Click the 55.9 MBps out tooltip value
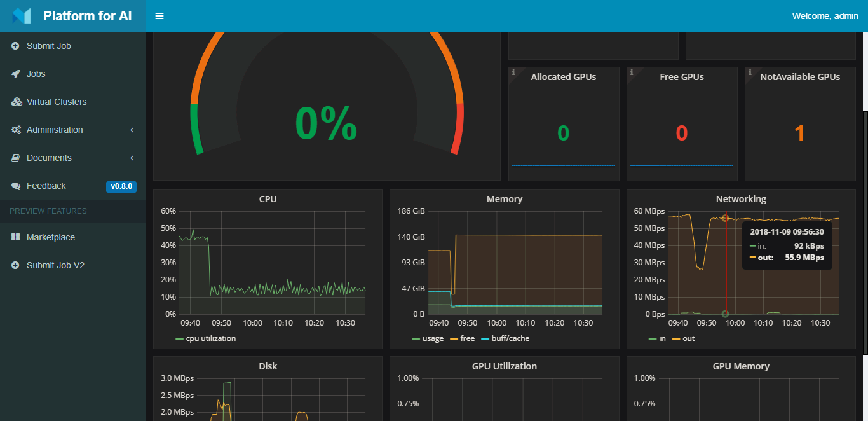Viewport: 868px width, 421px height. coord(805,258)
